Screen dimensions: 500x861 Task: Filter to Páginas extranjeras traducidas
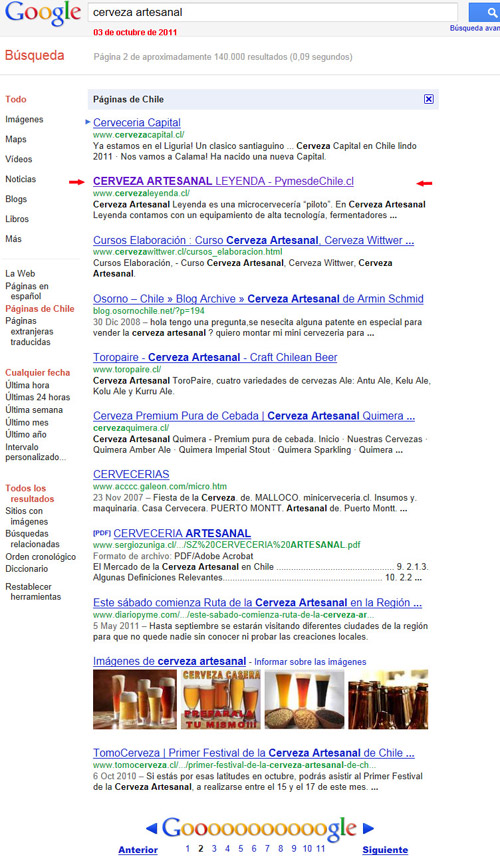coord(30,331)
